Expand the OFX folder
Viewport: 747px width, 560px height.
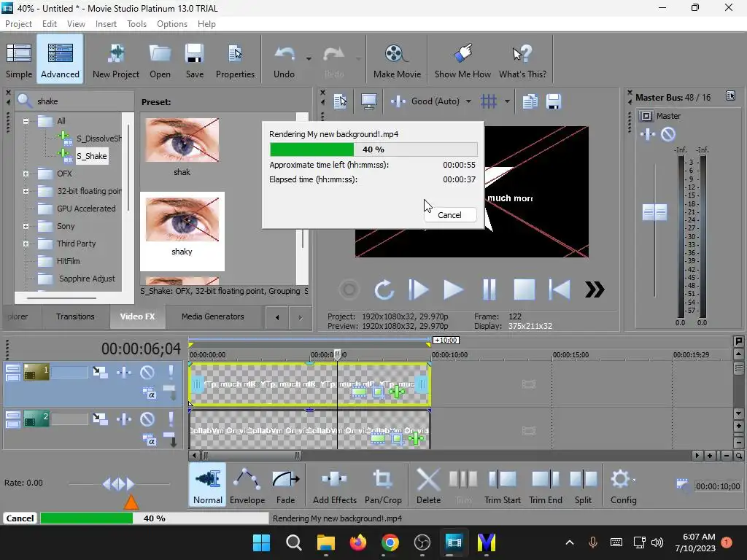(26, 174)
